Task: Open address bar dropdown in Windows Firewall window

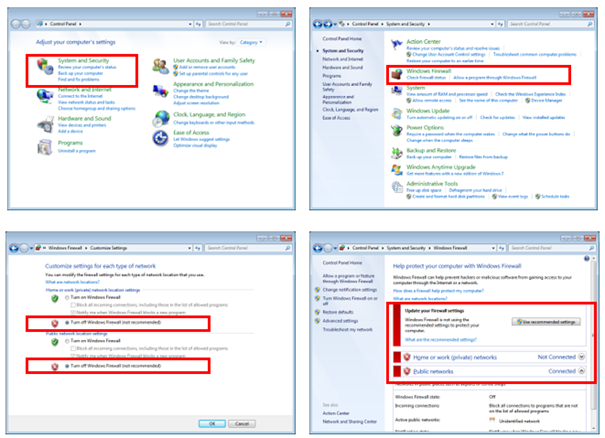Action: (x=493, y=248)
